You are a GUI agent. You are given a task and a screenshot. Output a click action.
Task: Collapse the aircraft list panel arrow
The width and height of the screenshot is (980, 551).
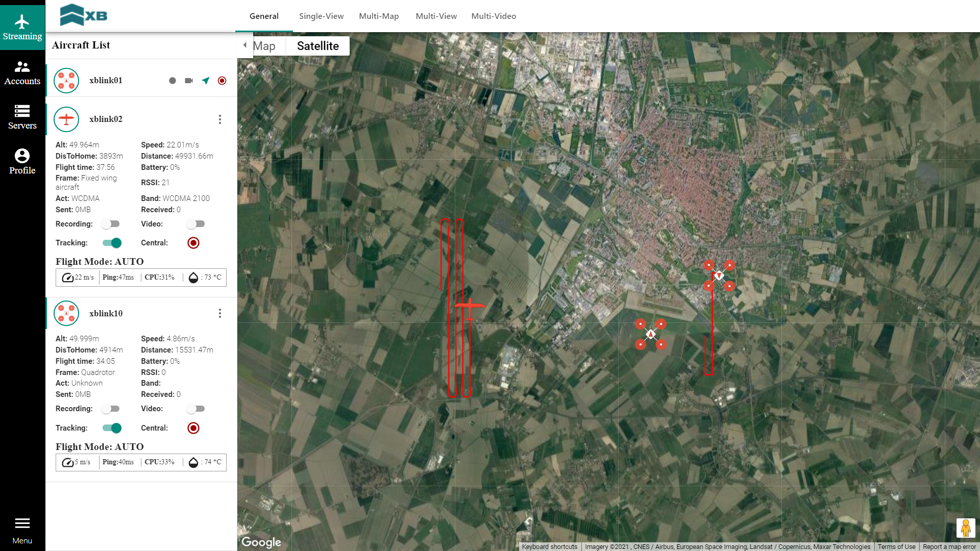click(x=245, y=45)
